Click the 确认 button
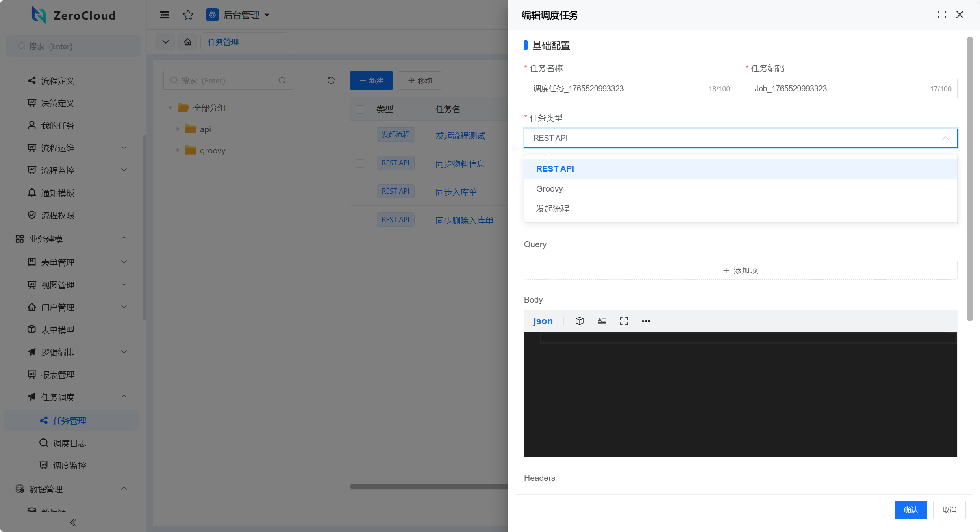Image resolution: width=980 pixels, height=532 pixels. coord(910,510)
